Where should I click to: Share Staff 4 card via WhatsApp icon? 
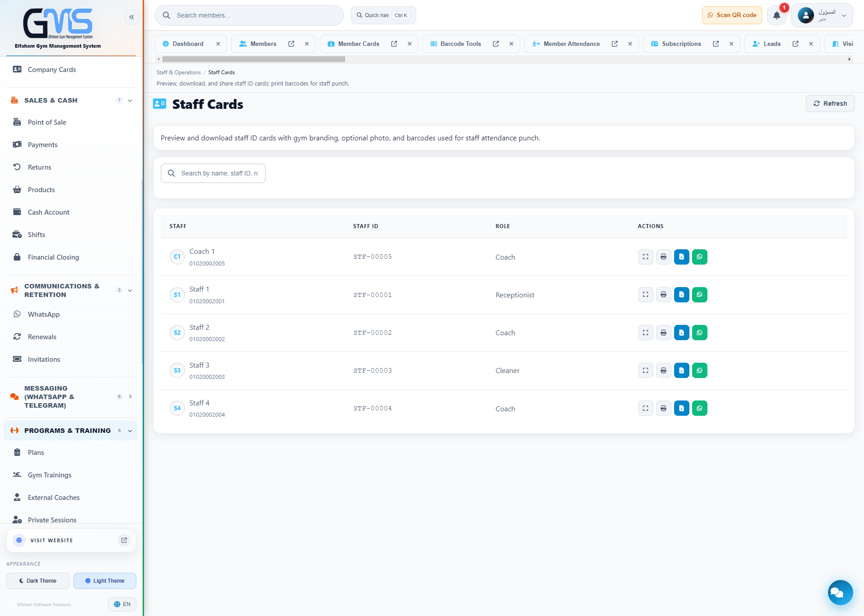coord(699,408)
